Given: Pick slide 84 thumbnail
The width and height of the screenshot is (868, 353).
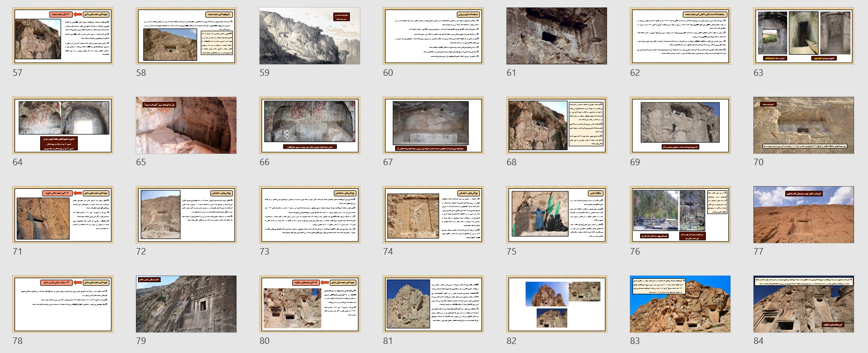Looking at the screenshot, I should [x=803, y=304].
